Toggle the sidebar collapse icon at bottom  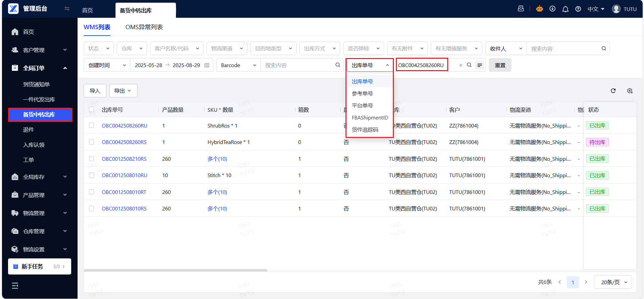coord(15,286)
